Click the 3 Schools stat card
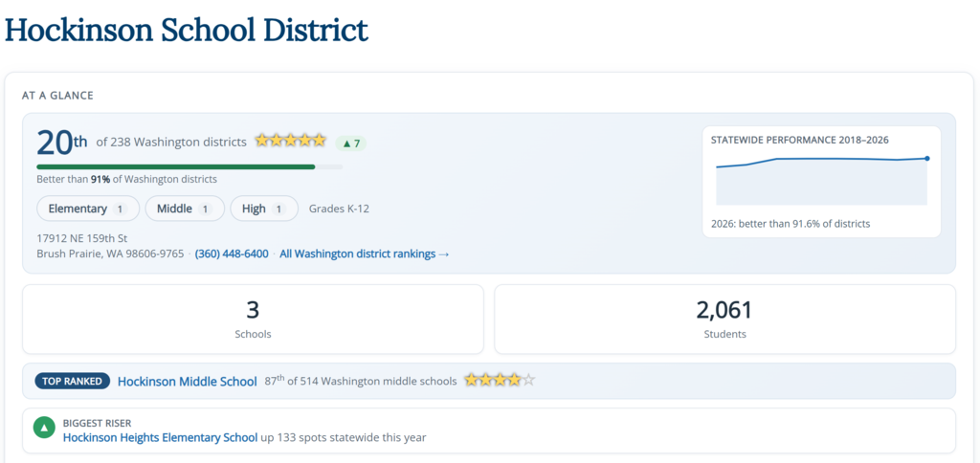Image resolution: width=980 pixels, height=463 pixels. point(253,320)
